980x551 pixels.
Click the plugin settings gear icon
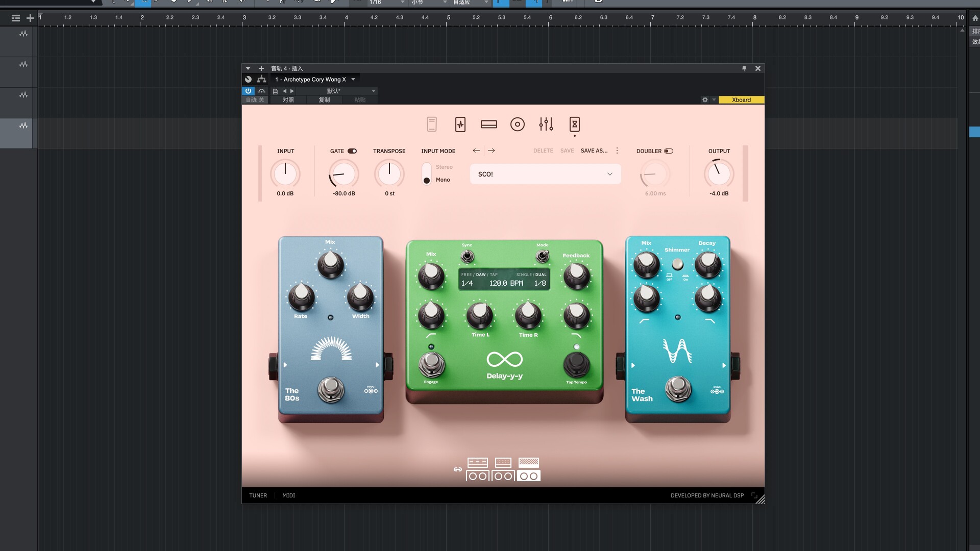coord(705,100)
